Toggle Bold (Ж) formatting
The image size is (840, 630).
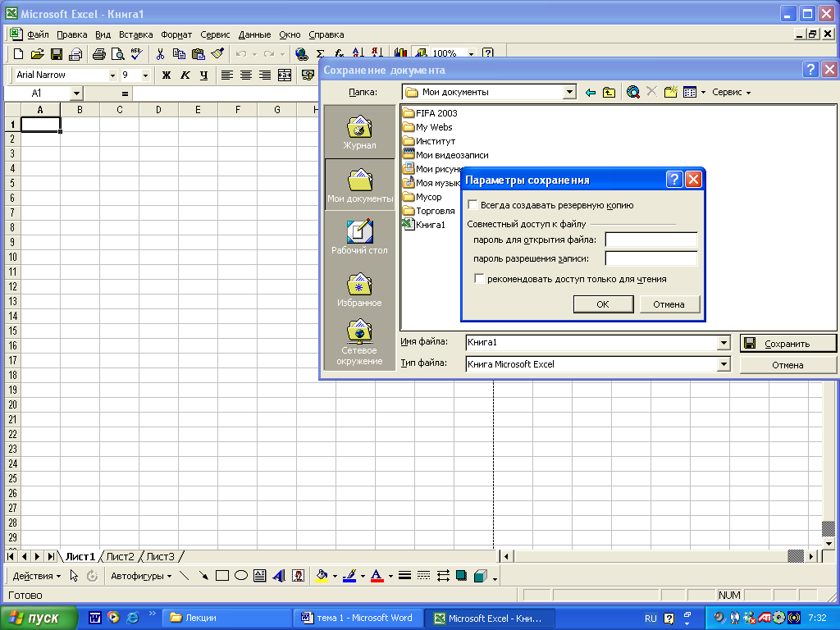point(166,75)
